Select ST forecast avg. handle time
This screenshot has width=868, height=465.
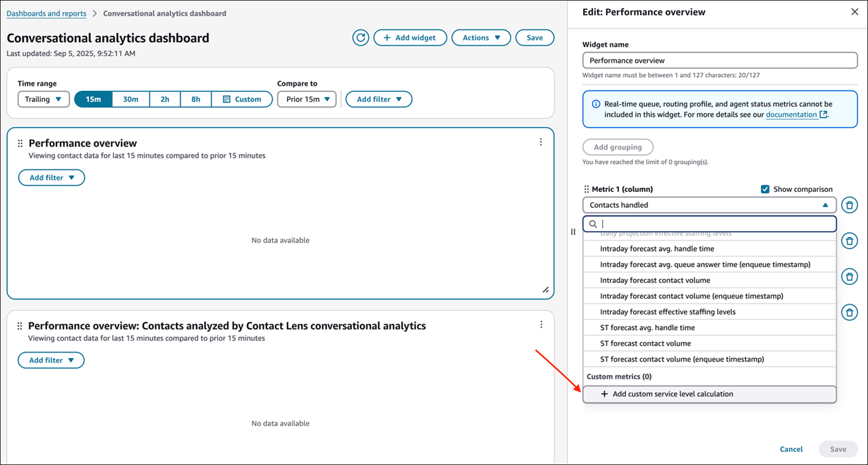pyautogui.click(x=648, y=327)
